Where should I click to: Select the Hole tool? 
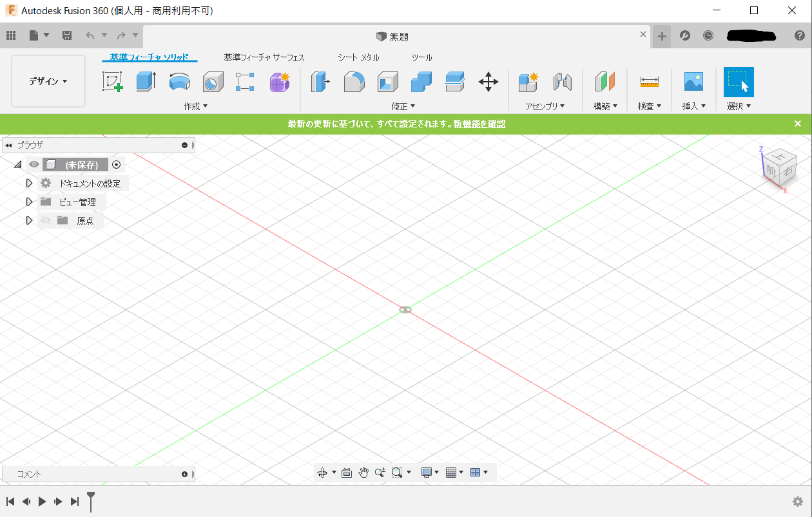point(213,82)
